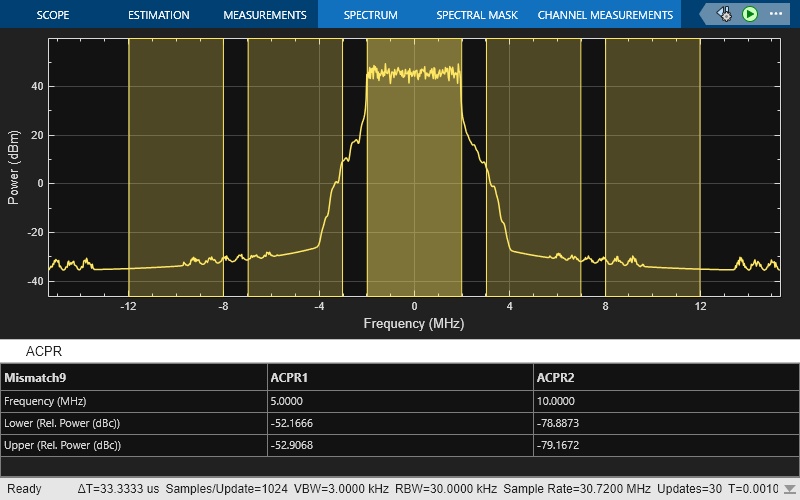This screenshot has height=500, width=800.
Task: Open the ESTIMATION tab
Action: [158, 15]
